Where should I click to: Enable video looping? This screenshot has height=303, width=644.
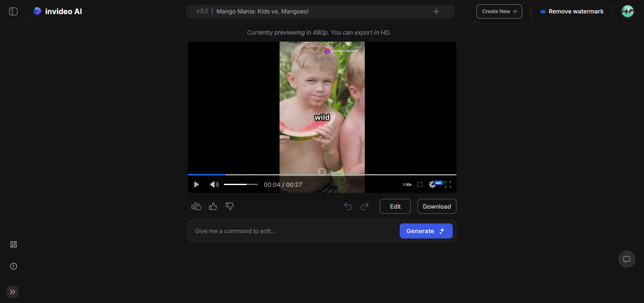coord(419,184)
